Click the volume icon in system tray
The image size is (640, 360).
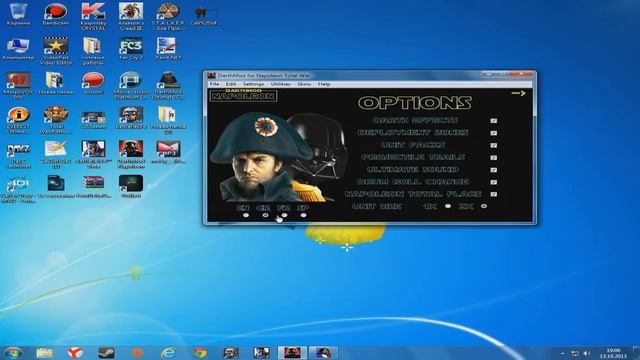coord(587,353)
